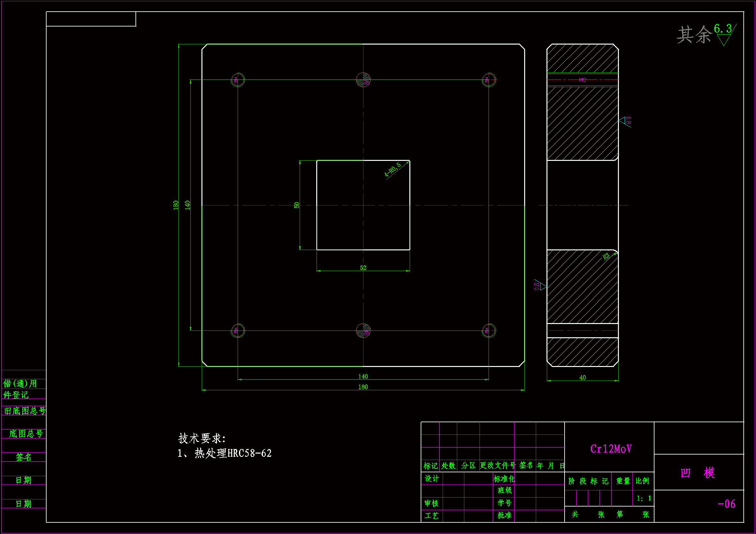The height and width of the screenshot is (534, 756).
Task: Select the 50 height dimension text
Action: point(297,205)
